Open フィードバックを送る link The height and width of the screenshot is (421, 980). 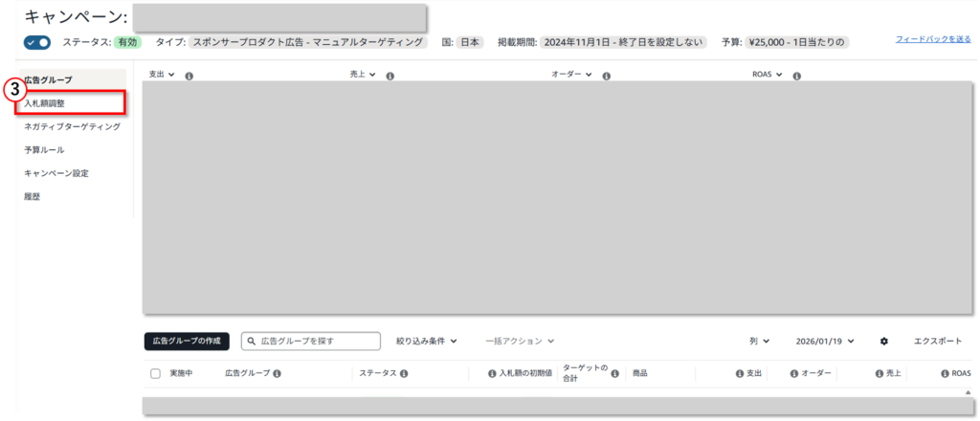pyautogui.click(x=933, y=38)
